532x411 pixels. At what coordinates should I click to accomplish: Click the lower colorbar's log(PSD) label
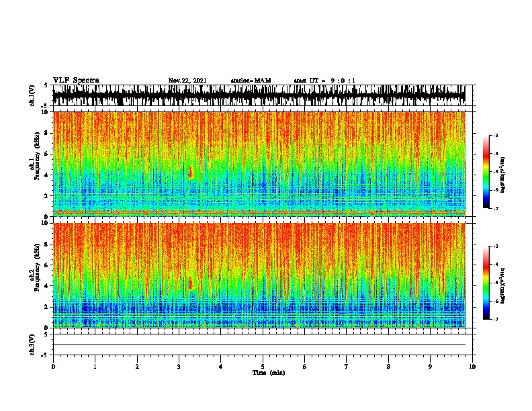502,285
